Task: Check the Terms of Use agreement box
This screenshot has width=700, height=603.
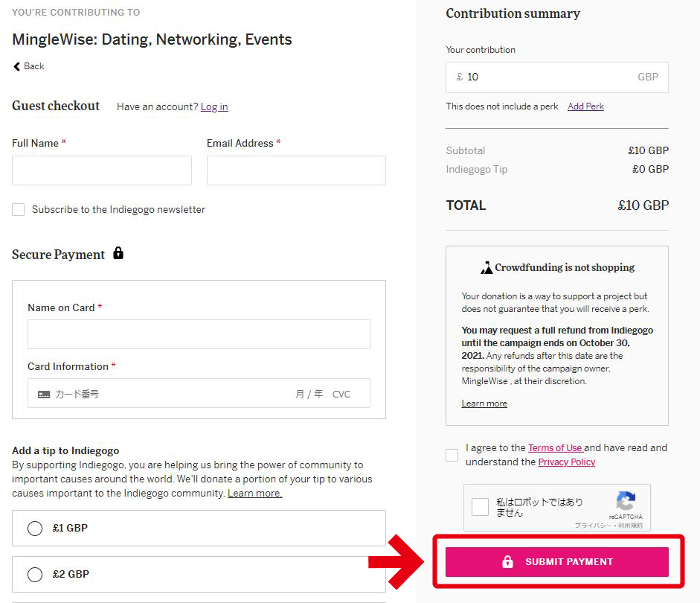Action: (452, 455)
